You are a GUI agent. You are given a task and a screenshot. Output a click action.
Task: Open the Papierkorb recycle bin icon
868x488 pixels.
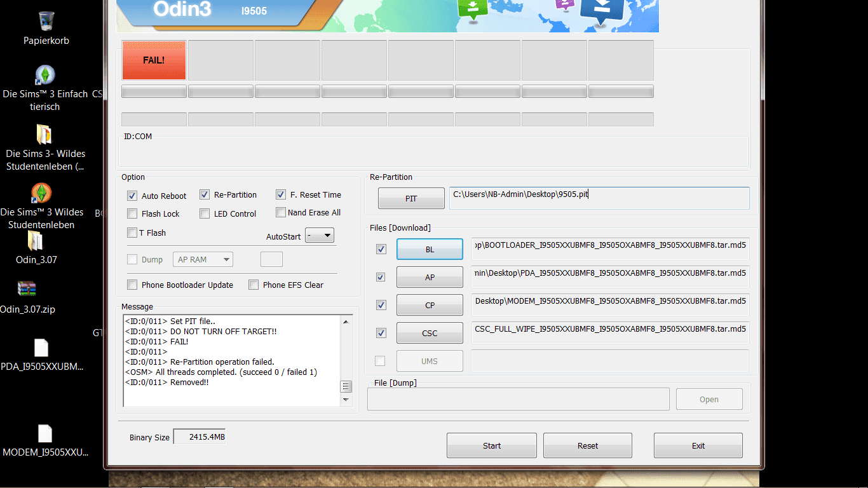point(46,22)
